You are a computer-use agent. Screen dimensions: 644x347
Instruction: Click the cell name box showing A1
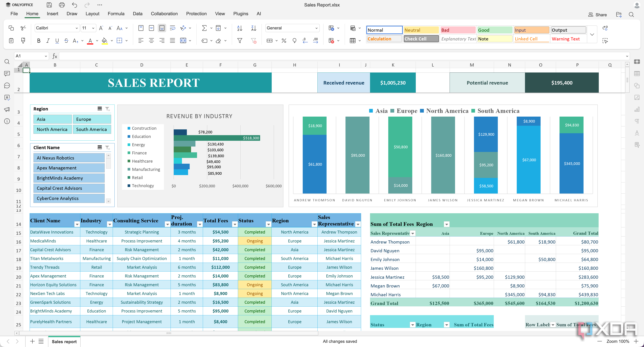click(x=31, y=56)
